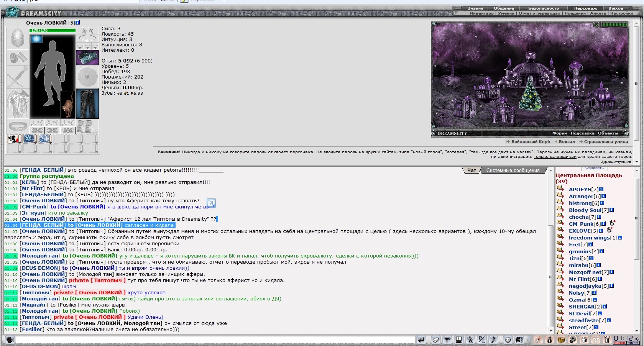Click the armor chestplate slot
The height and width of the screenshot is (346, 644).
pos(18,104)
